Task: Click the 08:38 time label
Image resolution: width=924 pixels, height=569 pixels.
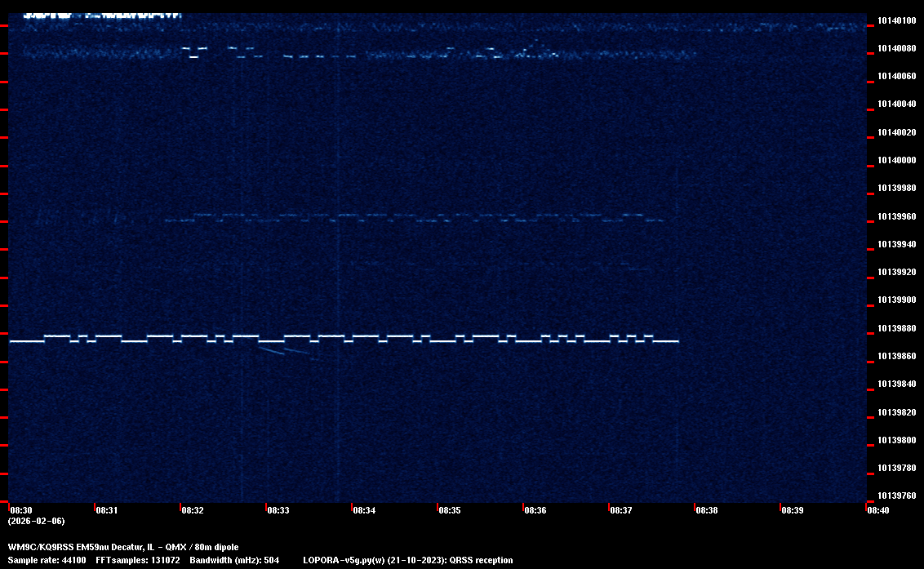Action: click(707, 510)
